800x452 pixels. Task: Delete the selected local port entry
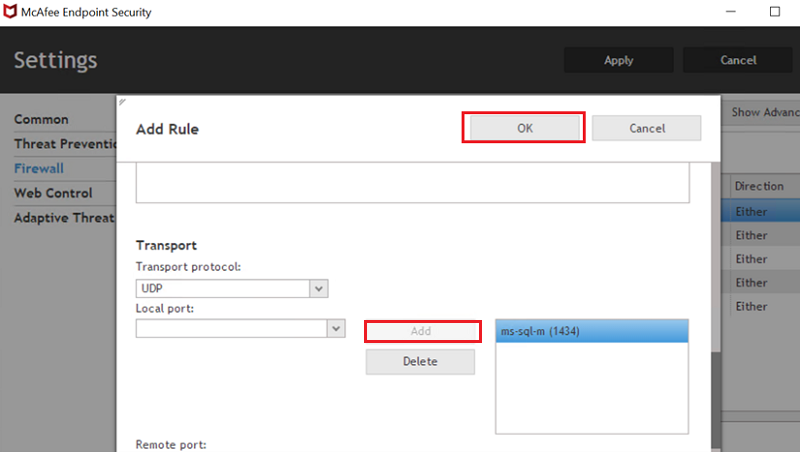(420, 361)
